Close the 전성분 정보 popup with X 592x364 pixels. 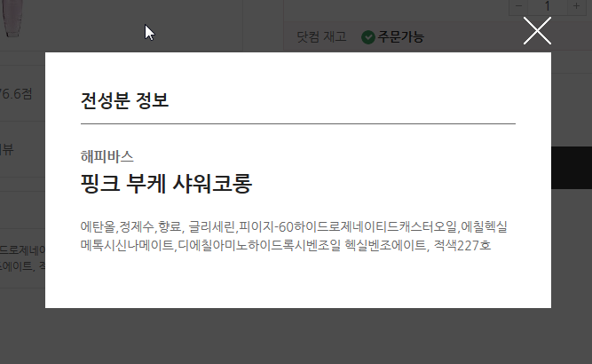click(x=537, y=30)
